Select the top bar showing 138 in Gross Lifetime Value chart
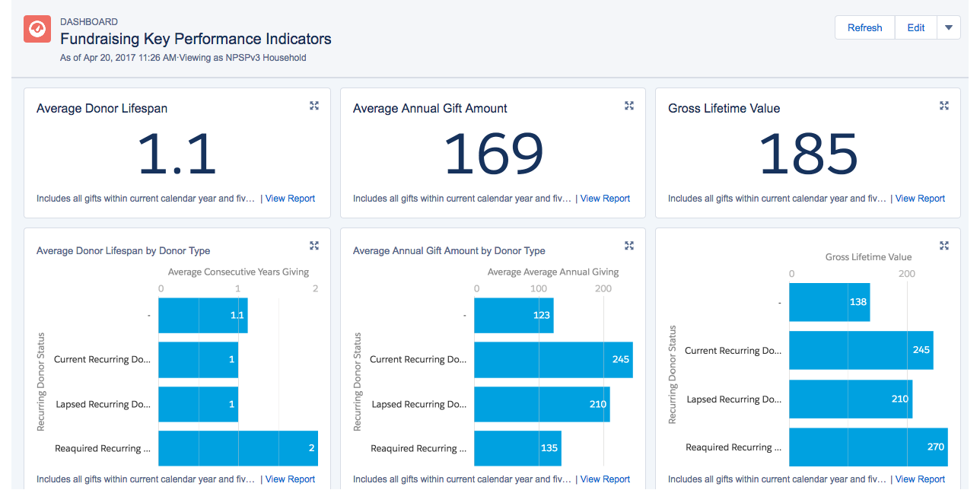Screen dimensions: 980x490 pos(829,302)
